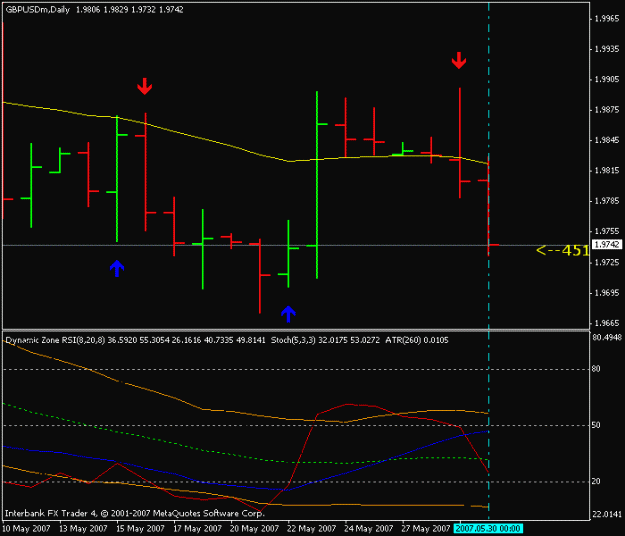The height and width of the screenshot is (536, 625).
Task: Select the blue buy arrow below the 22 May bar
Action: pyautogui.click(x=288, y=314)
